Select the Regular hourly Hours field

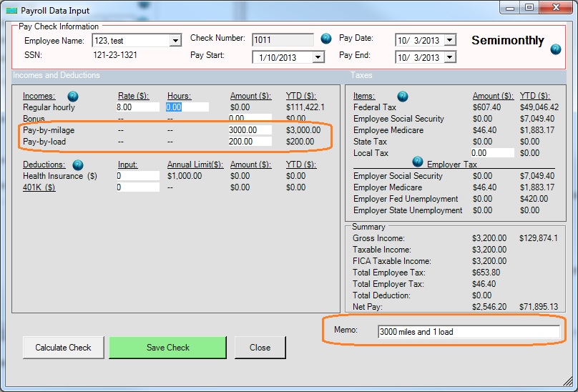click(187, 107)
